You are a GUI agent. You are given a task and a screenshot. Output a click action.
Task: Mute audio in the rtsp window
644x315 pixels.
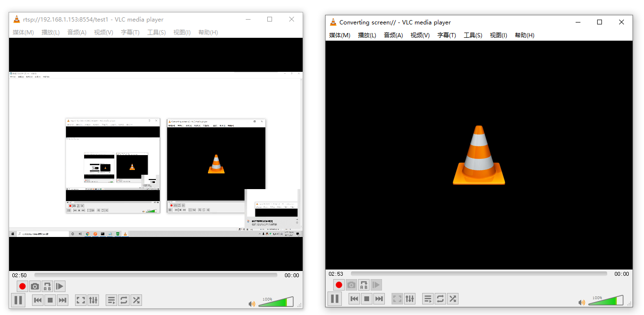point(252,304)
